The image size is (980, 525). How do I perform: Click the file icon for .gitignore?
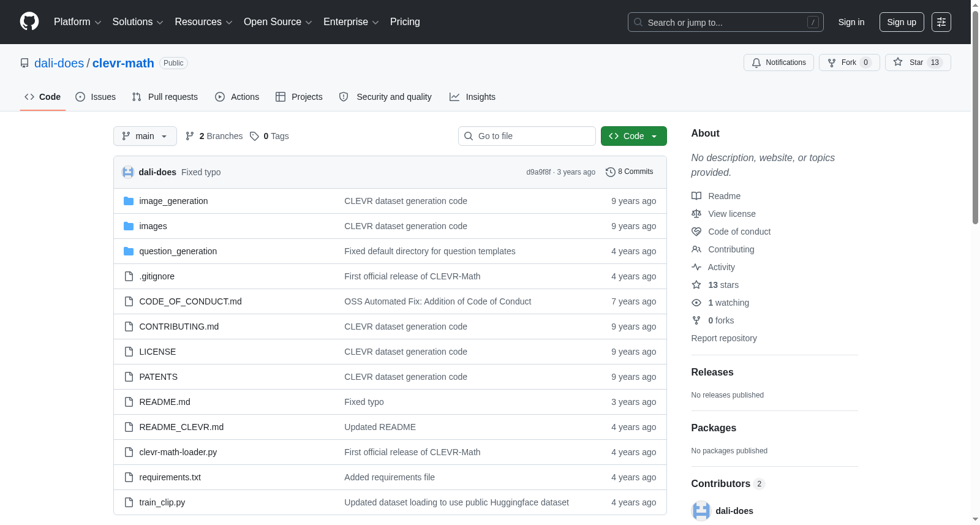(x=129, y=276)
